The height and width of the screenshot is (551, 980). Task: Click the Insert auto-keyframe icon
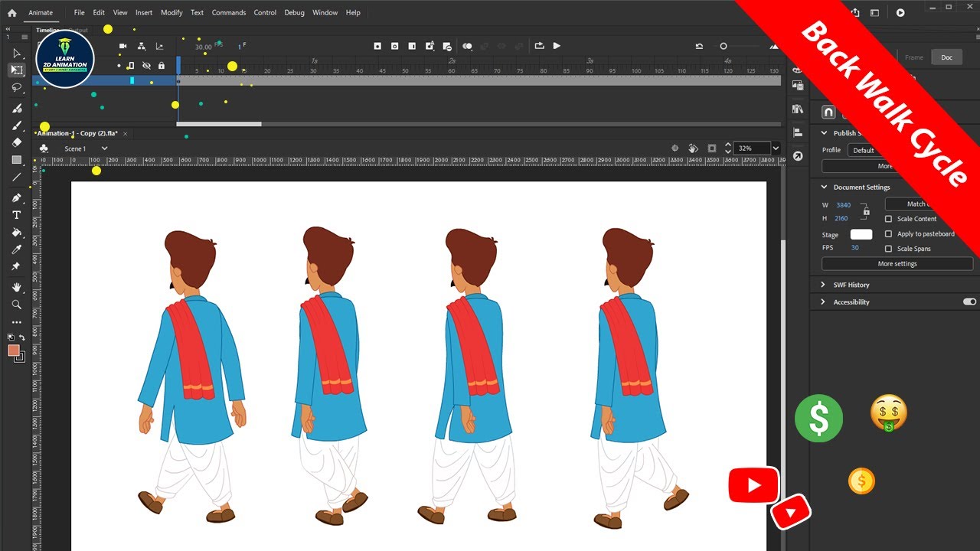430,46
